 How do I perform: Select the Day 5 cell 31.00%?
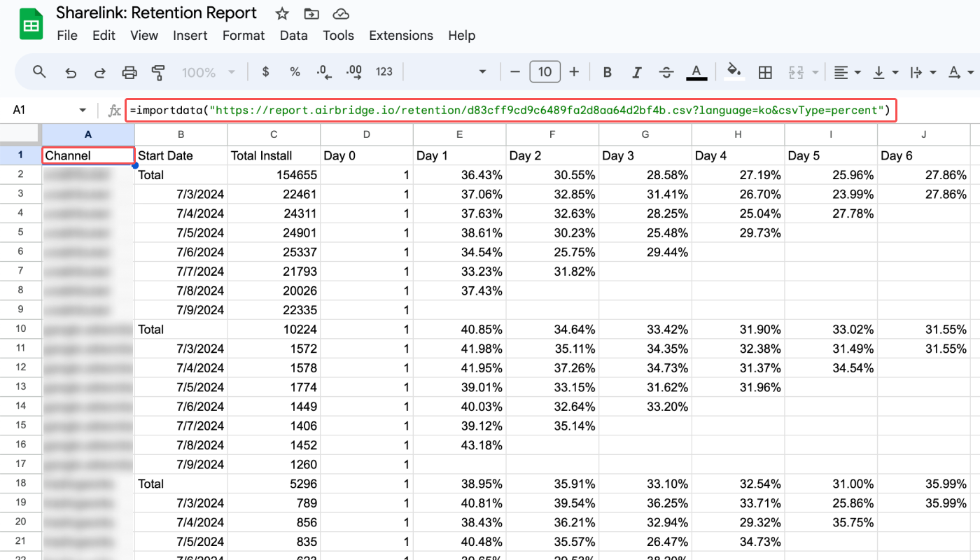coord(831,484)
